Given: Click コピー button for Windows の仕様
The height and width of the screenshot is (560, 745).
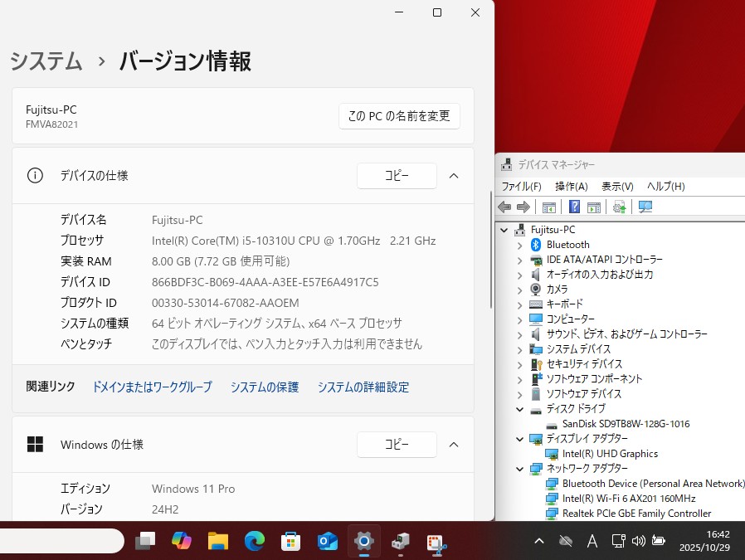Looking at the screenshot, I should pos(397,445).
